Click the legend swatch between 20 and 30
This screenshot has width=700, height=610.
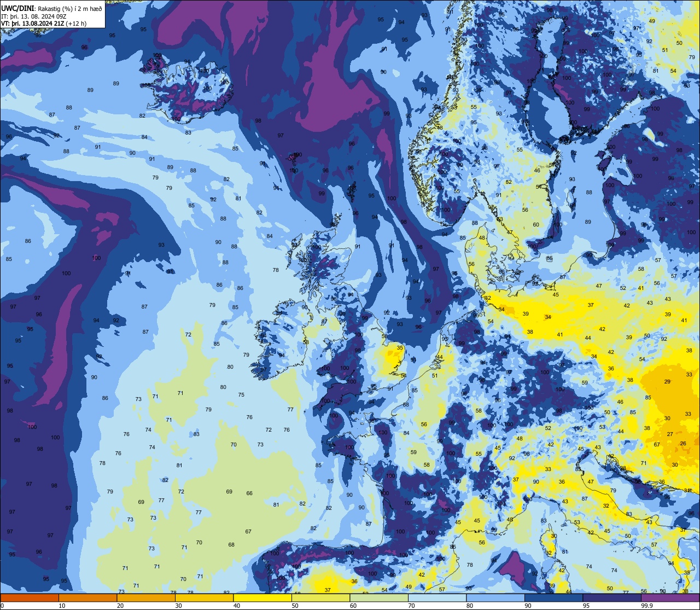pyautogui.click(x=146, y=597)
